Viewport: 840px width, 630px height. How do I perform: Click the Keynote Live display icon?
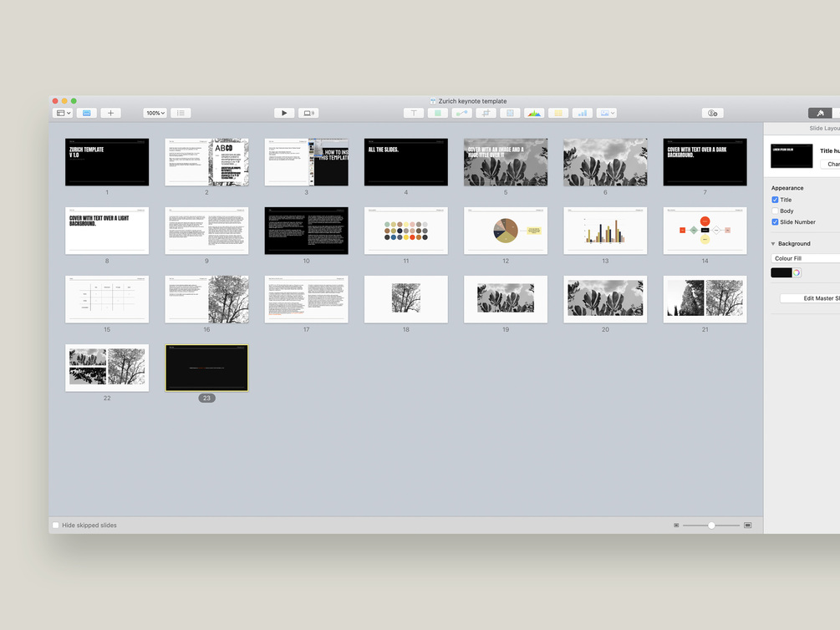(308, 113)
